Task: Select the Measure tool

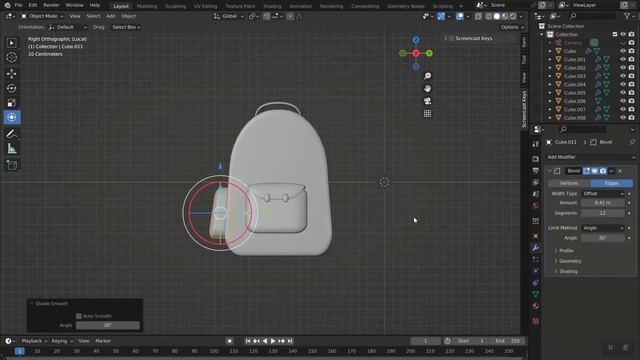Action: [11, 149]
